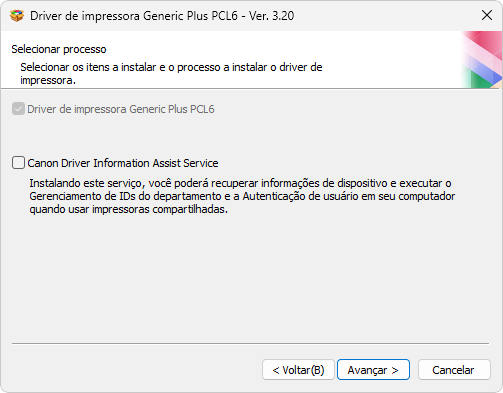Click the installer box icon in title bar
Image resolution: width=503 pixels, height=393 pixels.
click(x=17, y=16)
